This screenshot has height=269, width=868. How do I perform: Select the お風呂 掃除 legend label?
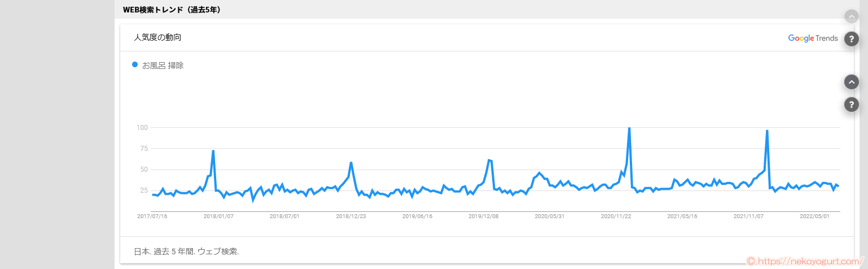point(163,66)
